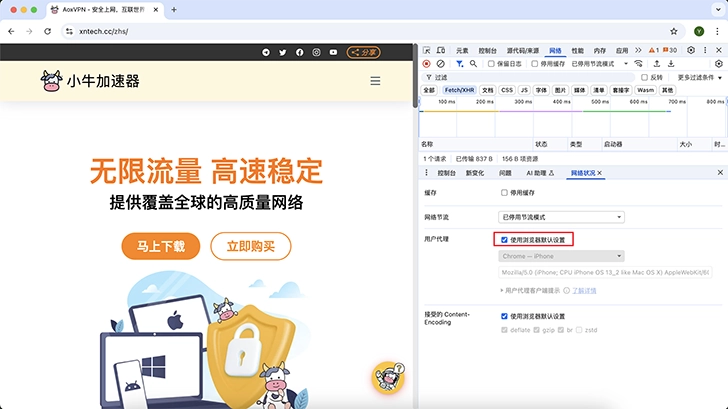Uncheck 使用浏览器默认设置 in the 用户代理 row
This screenshot has width=728, height=409.
point(504,240)
